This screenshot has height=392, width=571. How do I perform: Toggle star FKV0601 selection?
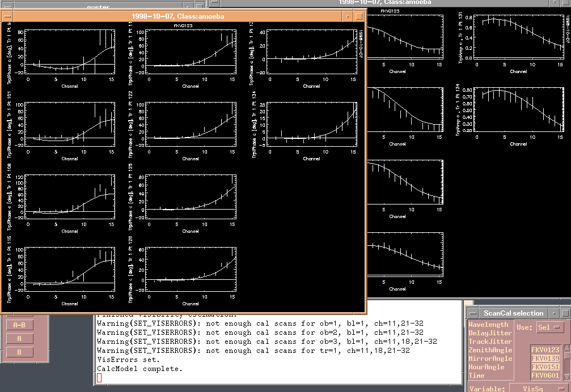coord(545,376)
